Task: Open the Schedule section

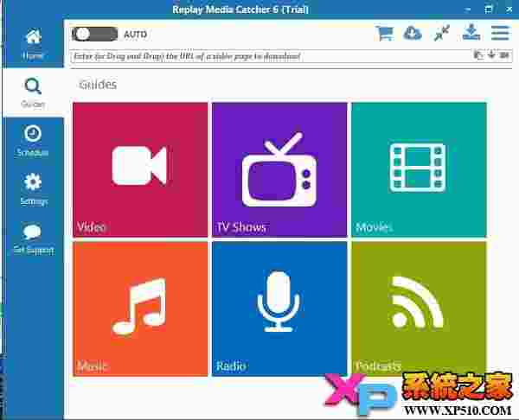Action: pos(33,141)
